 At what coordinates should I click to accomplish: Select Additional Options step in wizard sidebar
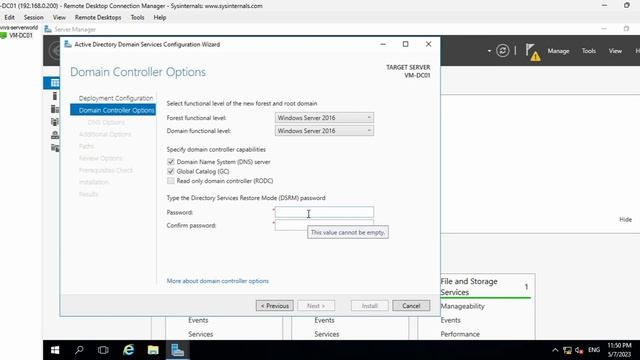[105, 134]
